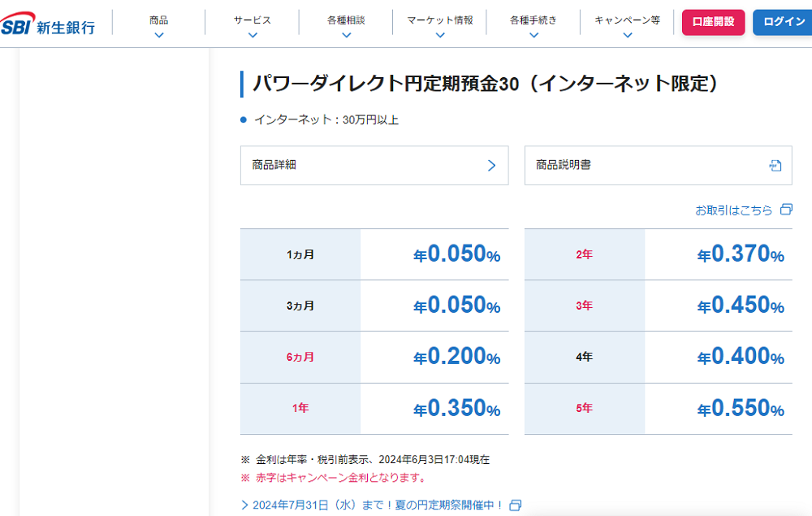The width and height of the screenshot is (812, 516).
Task: Click the 年0.400% rate value
Action: 741,357
